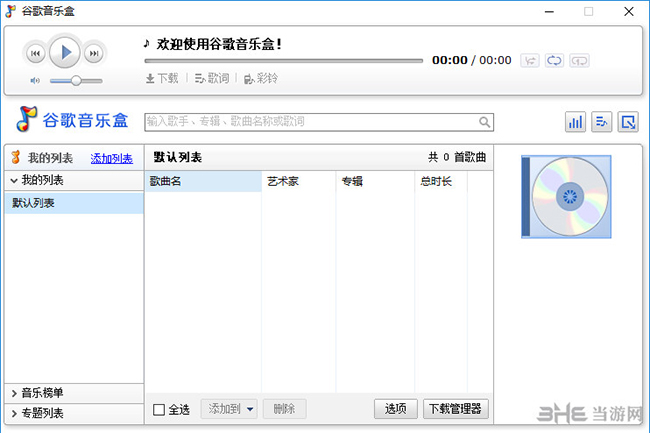
Task: Toggle repeat all loop icon
Action: pyautogui.click(x=554, y=61)
